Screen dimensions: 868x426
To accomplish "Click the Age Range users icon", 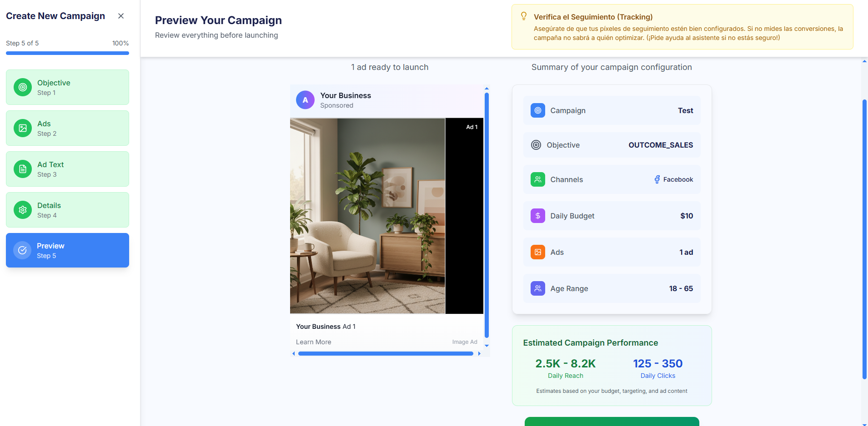I will coord(537,288).
